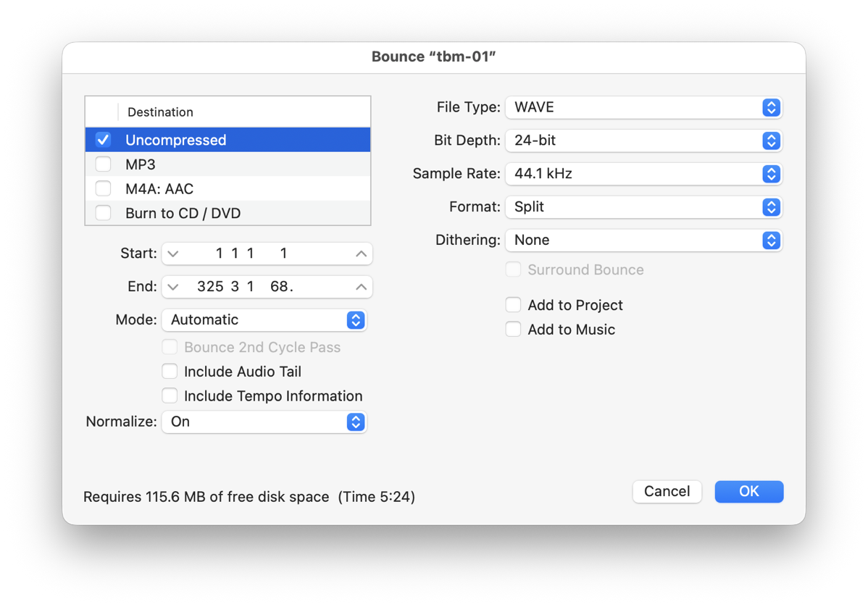Confirm the bounce with OK
This screenshot has width=868, height=607.
click(748, 491)
